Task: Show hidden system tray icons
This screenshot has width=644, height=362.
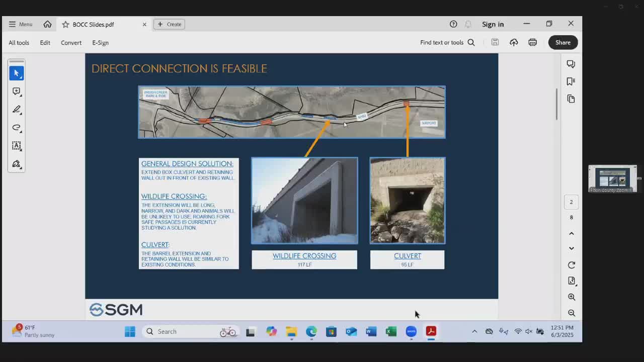Action: (474, 331)
